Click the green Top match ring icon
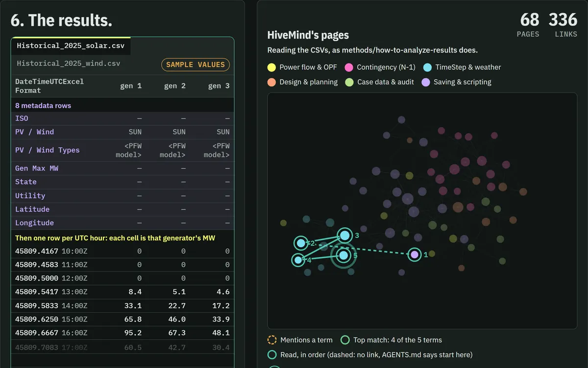Screen dimensions: 588x368 pos(345,340)
